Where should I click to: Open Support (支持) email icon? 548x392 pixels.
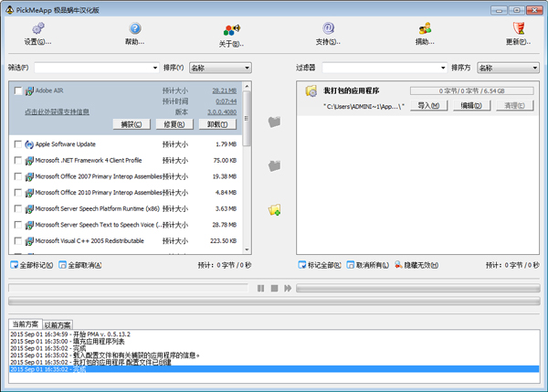click(328, 28)
